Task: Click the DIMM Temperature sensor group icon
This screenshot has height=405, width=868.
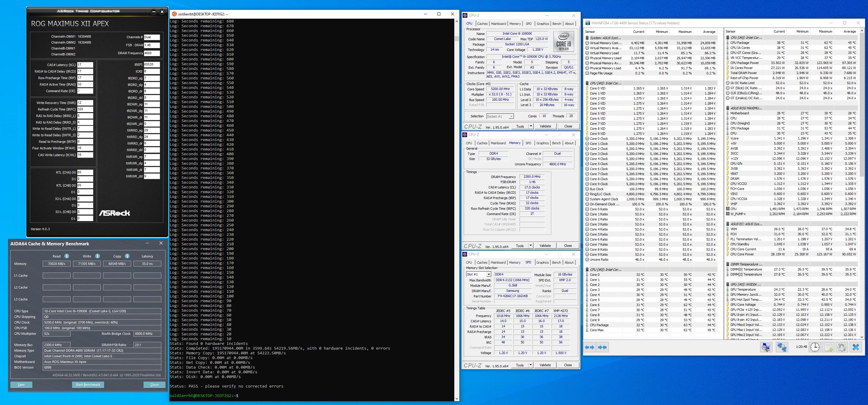Action: tap(728, 264)
